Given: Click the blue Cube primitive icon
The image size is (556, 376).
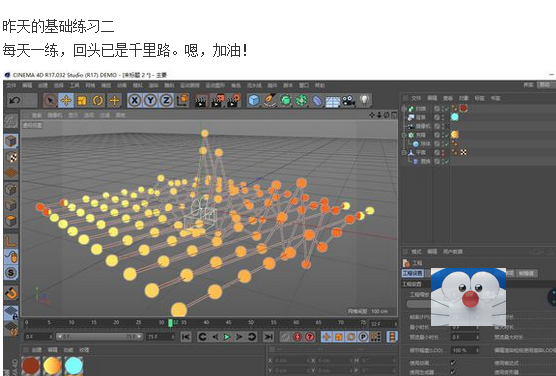Looking at the screenshot, I should [x=254, y=101].
